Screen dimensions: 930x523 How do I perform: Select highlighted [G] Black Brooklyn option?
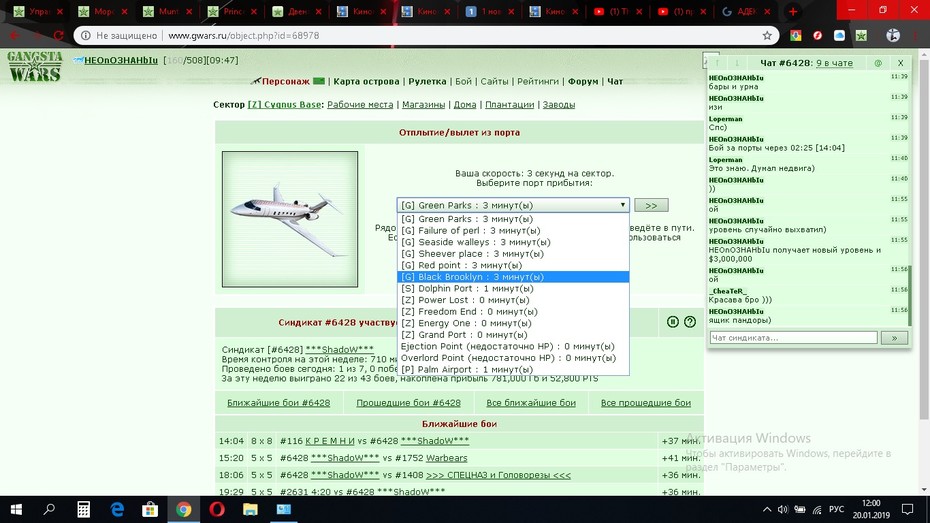(x=513, y=277)
